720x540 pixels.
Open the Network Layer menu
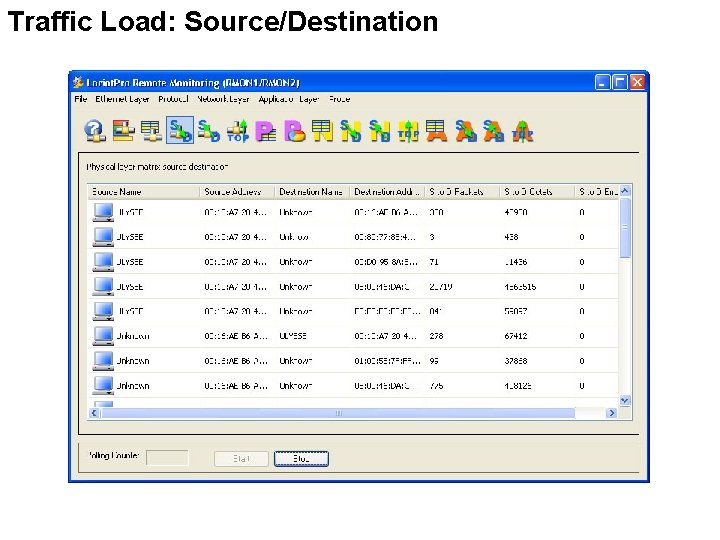point(223,99)
